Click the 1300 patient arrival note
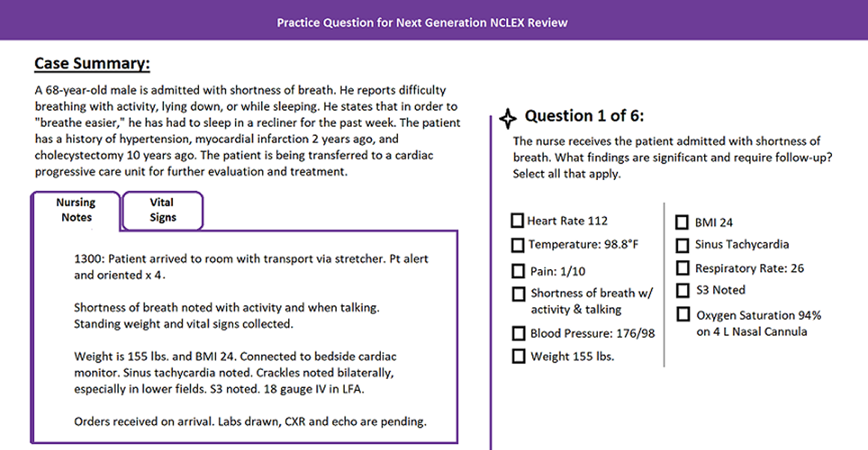Viewport: 868px width, 450px height. (251, 267)
